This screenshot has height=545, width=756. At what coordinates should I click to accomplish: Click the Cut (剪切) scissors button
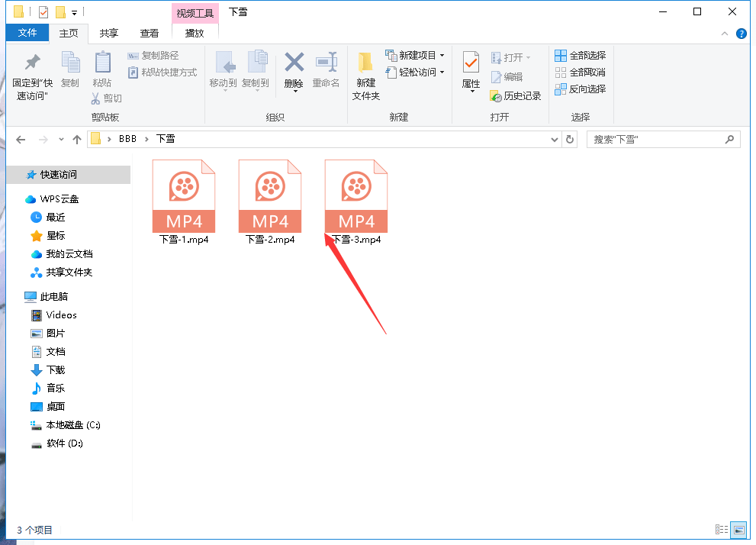[x=107, y=98]
